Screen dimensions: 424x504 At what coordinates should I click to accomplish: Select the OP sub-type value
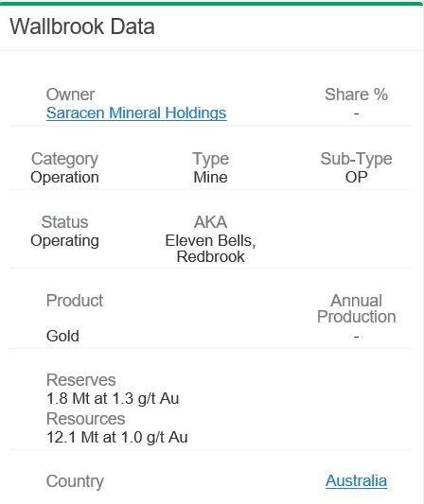(x=356, y=177)
